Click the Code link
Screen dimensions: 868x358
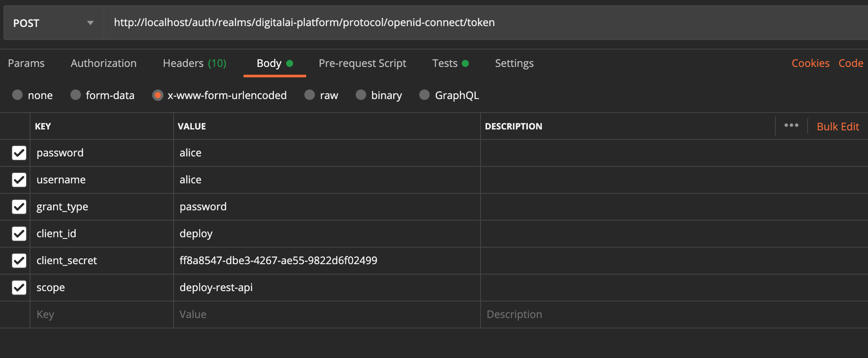coord(851,63)
